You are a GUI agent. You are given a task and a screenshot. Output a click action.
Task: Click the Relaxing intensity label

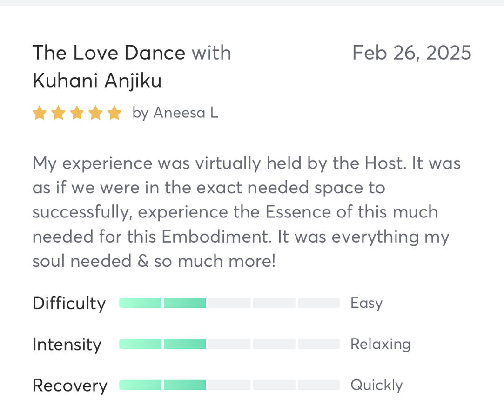(x=380, y=344)
